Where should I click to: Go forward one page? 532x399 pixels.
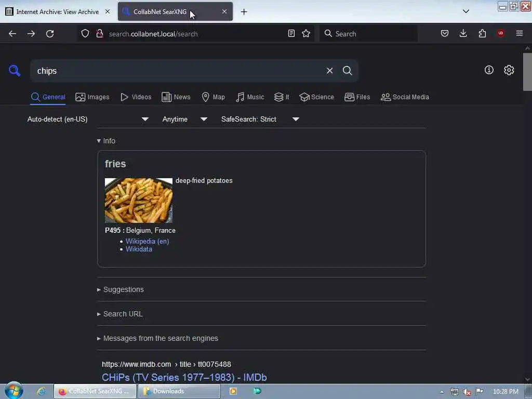(x=31, y=34)
